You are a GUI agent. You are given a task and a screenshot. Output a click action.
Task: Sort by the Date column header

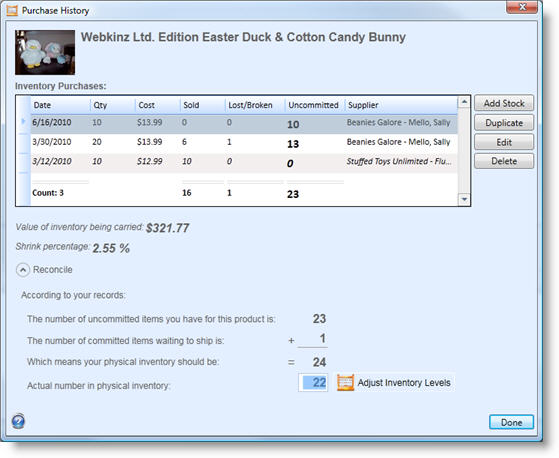(60, 105)
